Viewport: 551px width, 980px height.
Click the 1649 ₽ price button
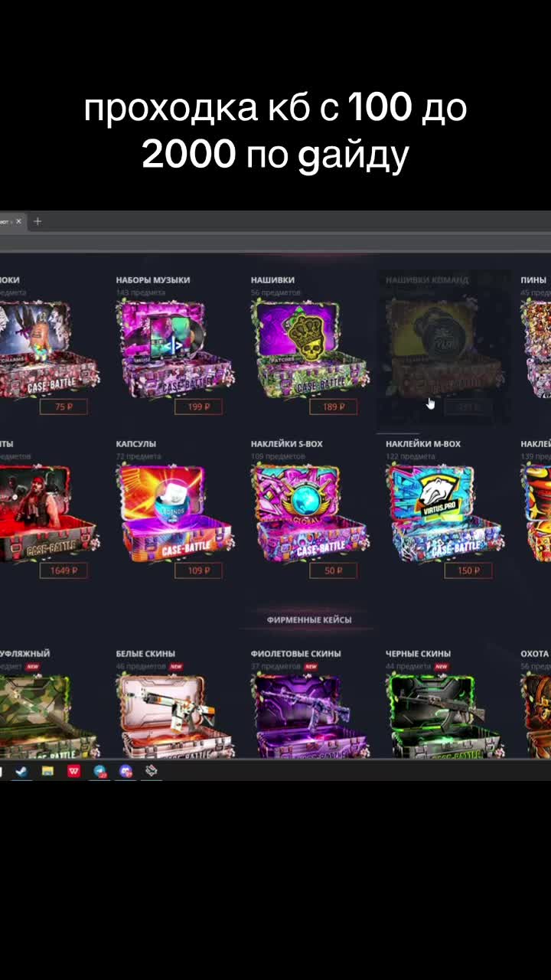[x=64, y=570]
